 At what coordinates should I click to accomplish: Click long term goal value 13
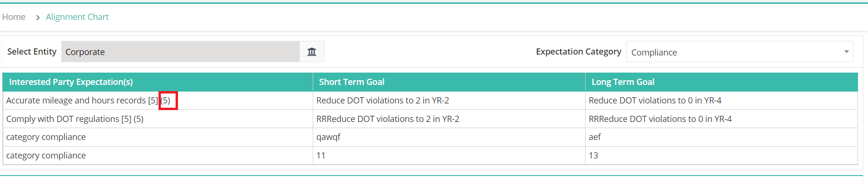point(593,156)
